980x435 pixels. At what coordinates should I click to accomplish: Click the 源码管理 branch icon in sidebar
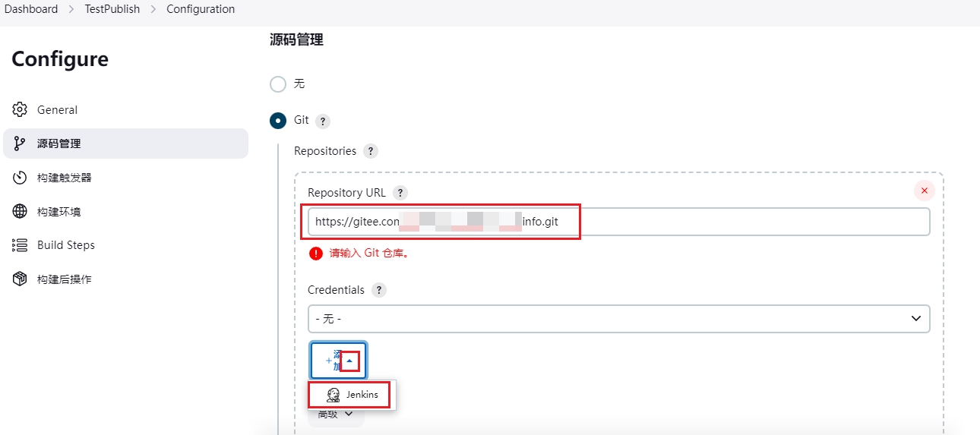[20, 143]
